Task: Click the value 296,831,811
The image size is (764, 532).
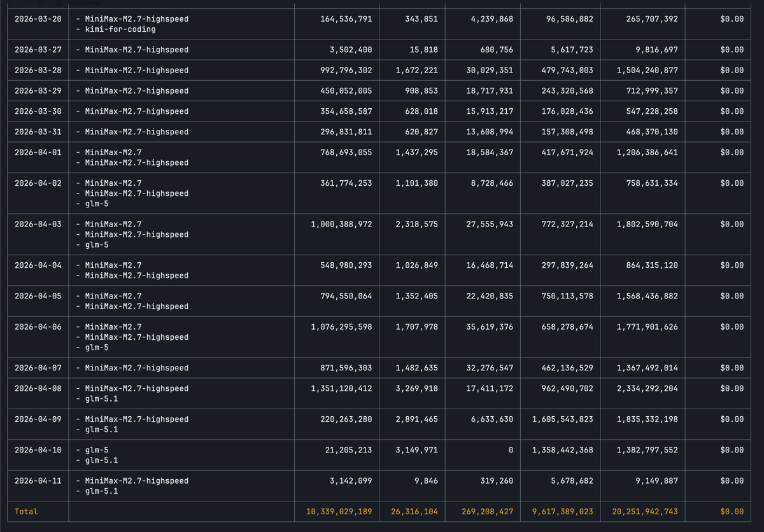Action: [345, 132]
